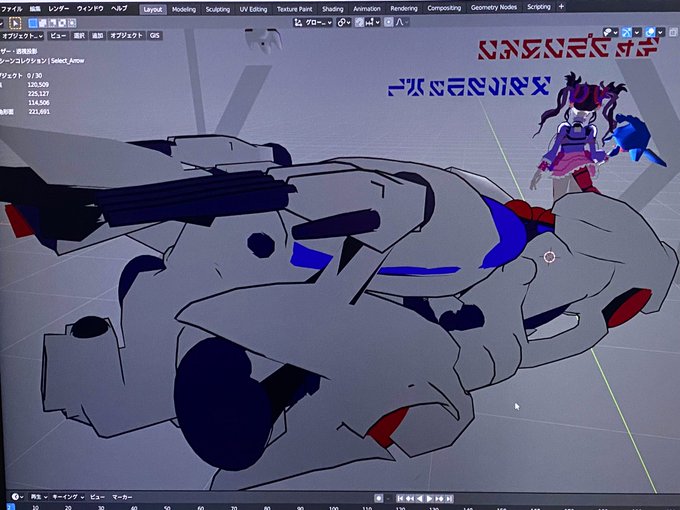Open the transform orientation グロー dropdown
The width and height of the screenshot is (680, 510).
313,22
